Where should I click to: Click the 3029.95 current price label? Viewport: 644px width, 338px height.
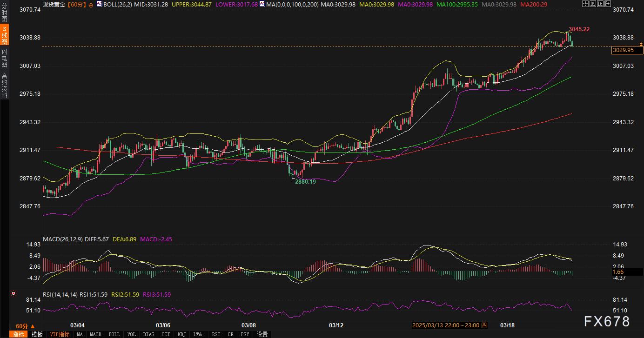(x=624, y=50)
